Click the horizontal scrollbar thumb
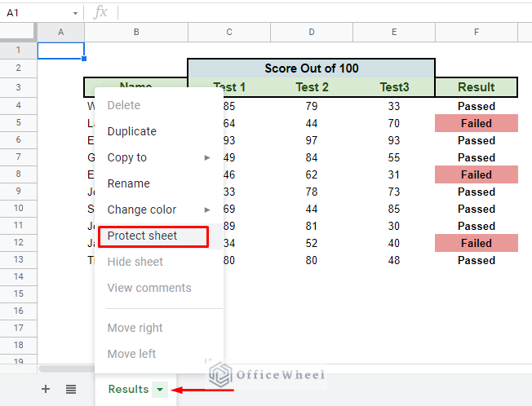 67,368
